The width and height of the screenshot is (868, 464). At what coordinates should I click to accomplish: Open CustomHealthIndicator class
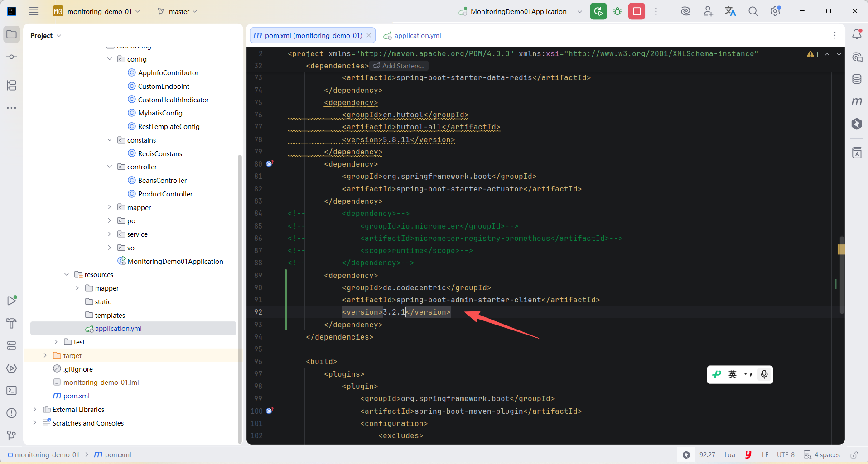click(173, 100)
